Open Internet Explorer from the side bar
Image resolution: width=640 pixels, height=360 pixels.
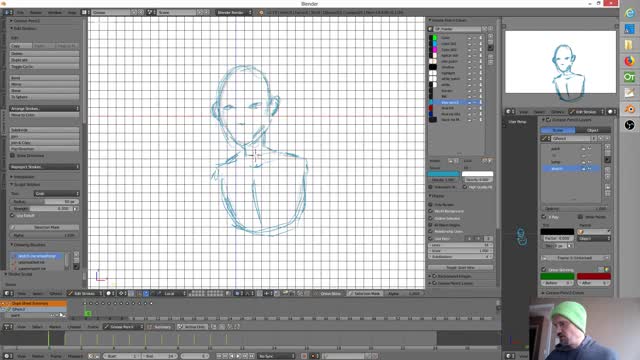(629, 13)
